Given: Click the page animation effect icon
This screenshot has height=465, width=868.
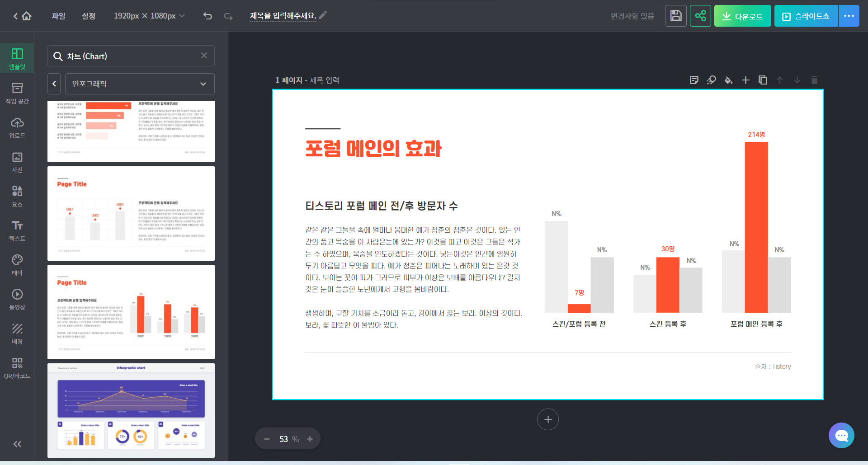Looking at the screenshot, I should pyautogui.click(x=711, y=80).
